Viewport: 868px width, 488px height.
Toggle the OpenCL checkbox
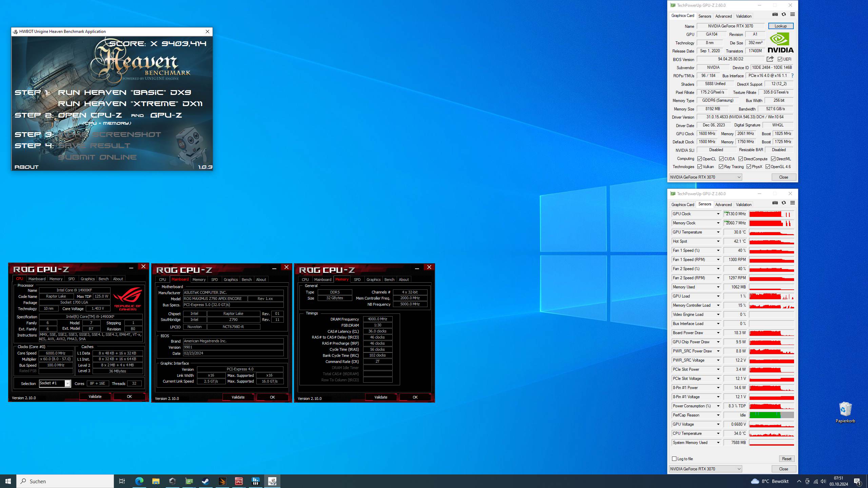point(699,159)
